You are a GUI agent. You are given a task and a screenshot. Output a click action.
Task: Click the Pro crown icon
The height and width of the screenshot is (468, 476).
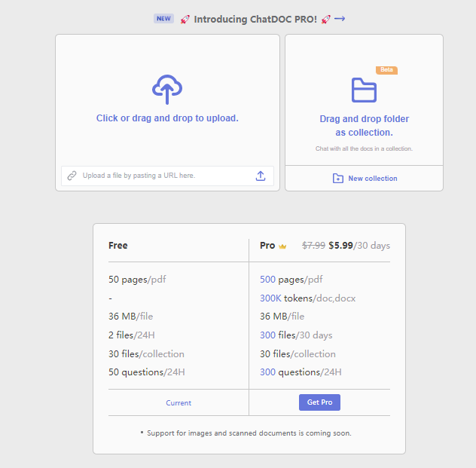point(282,246)
